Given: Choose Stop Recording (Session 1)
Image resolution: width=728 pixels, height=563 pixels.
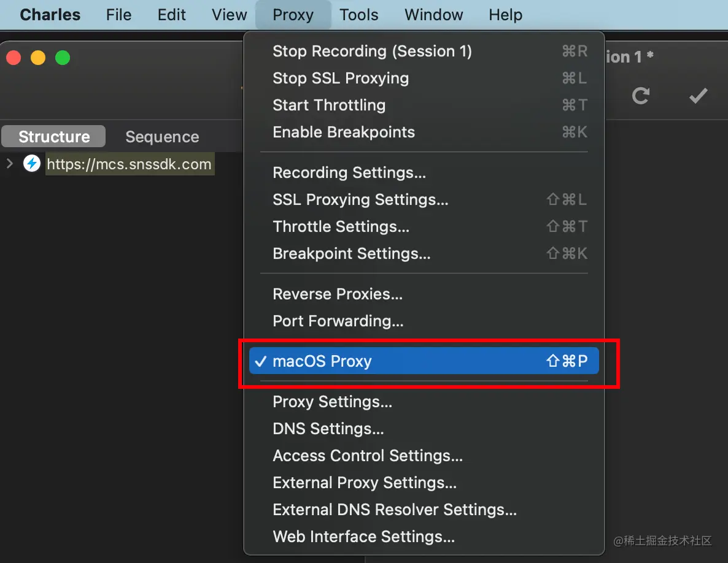Looking at the screenshot, I should [x=424, y=51].
